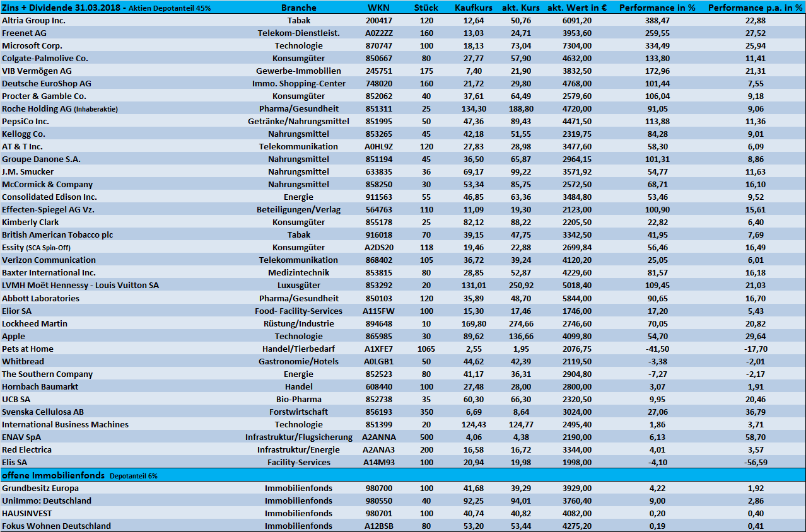Click the UCB SA cell
Viewport: 806px width, 532px height.
(x=16, y=399)
